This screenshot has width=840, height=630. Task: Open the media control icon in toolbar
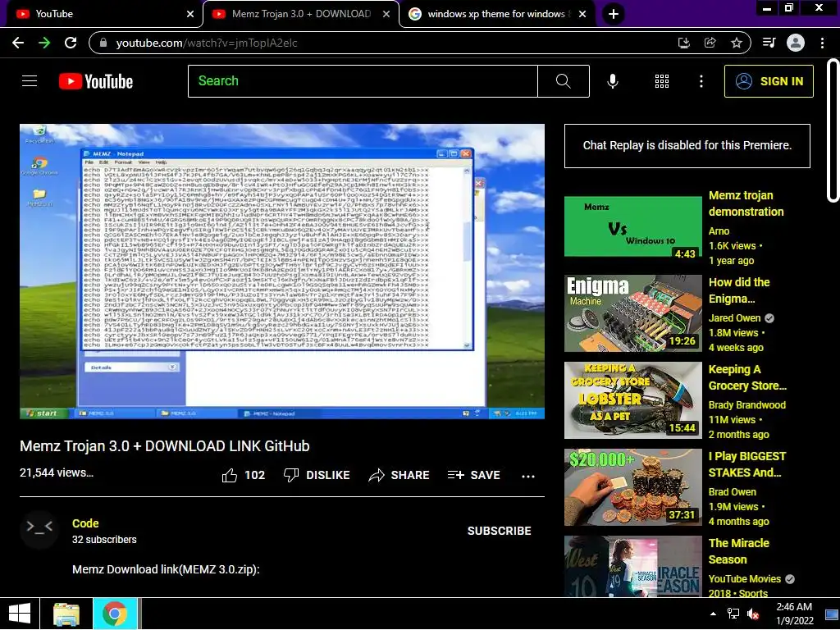[769, 43]
